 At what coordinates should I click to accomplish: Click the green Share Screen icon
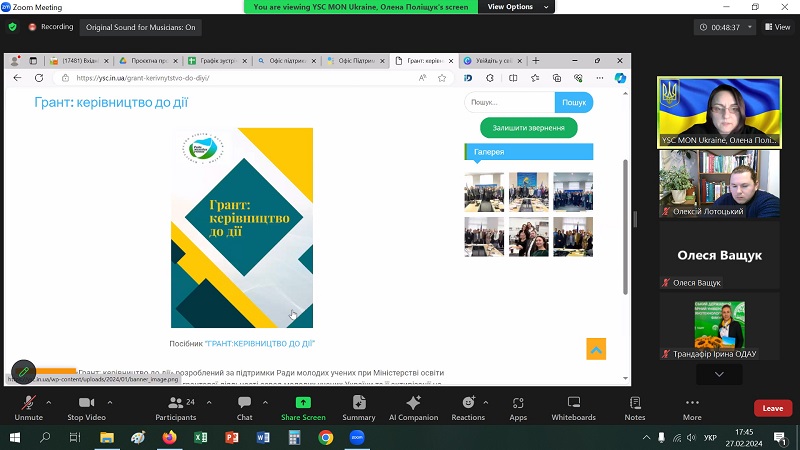[303, 402]
